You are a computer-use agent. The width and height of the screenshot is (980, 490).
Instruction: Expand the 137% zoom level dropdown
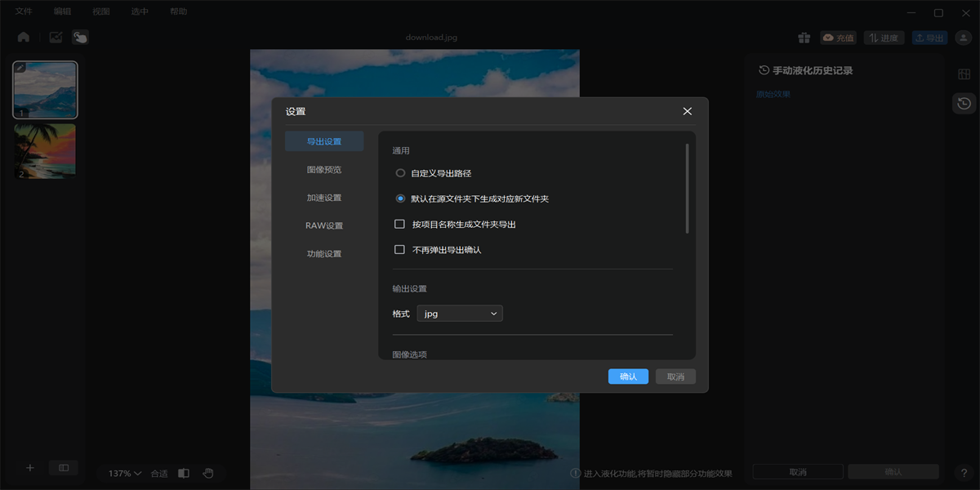click(x=125, y=474)
